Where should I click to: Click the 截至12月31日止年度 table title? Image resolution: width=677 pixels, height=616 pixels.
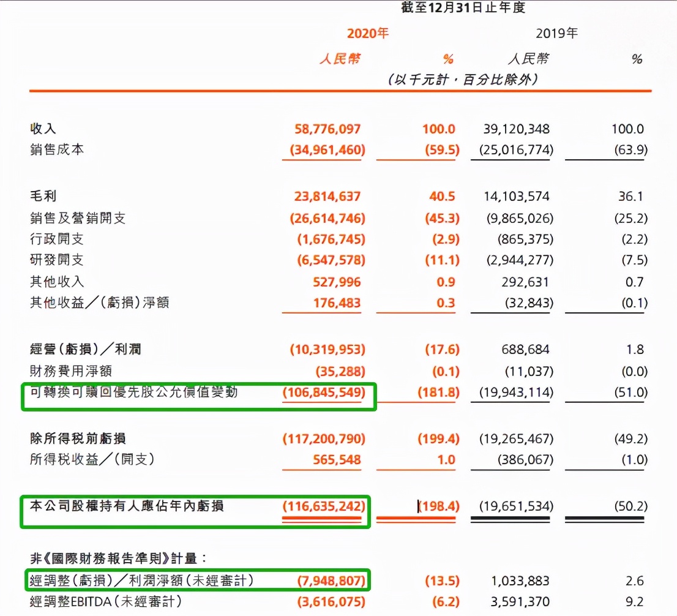pyautogui.click(x=463, y=9)
